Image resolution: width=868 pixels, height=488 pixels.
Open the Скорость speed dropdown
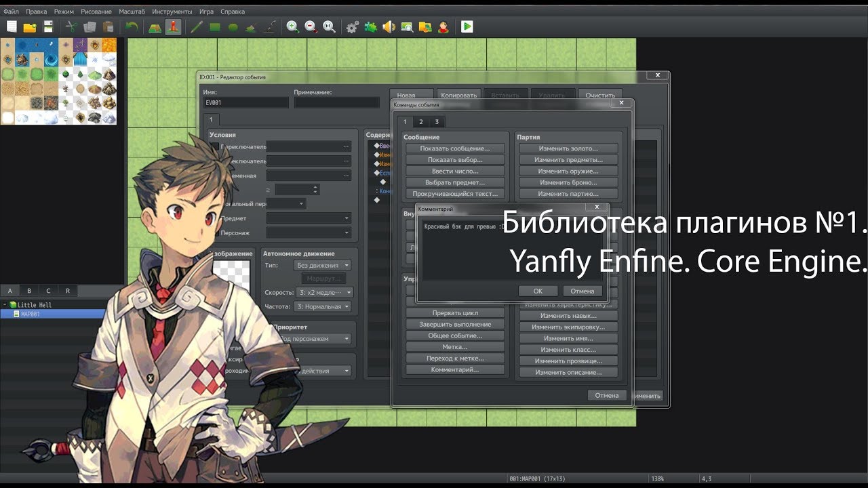(324, 293)
